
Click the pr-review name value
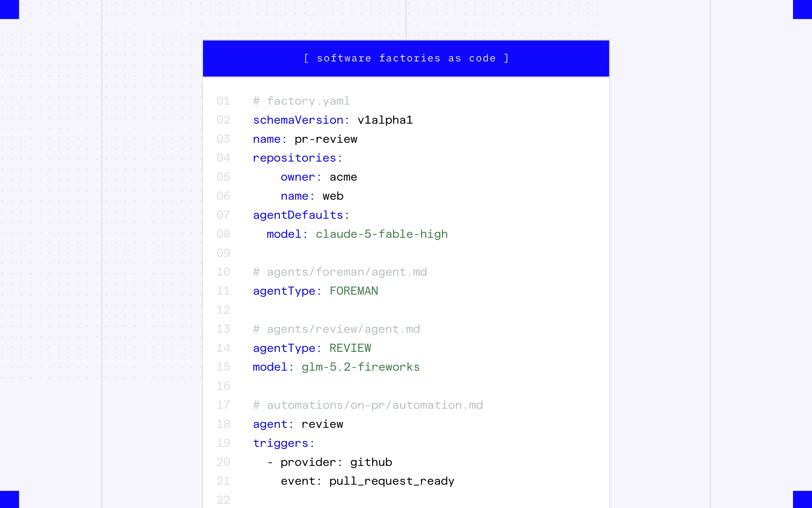(326, 139)
